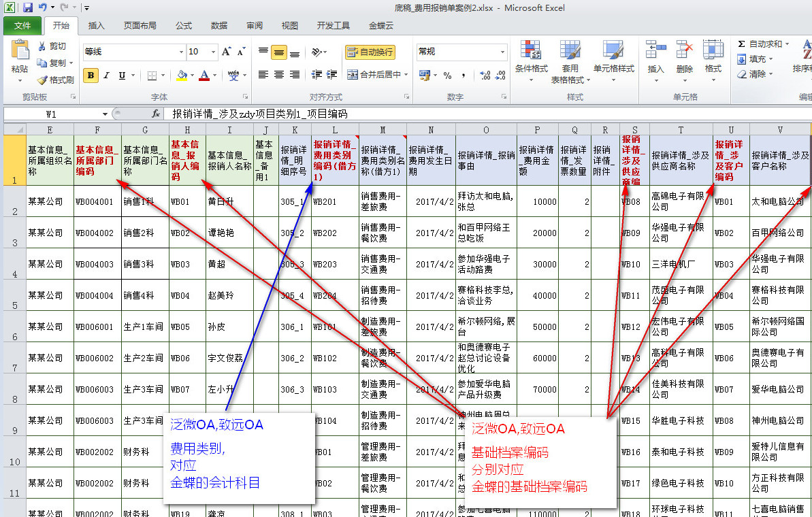
Task: Toggle middle vertical alignment
Action: click(279, 52)
